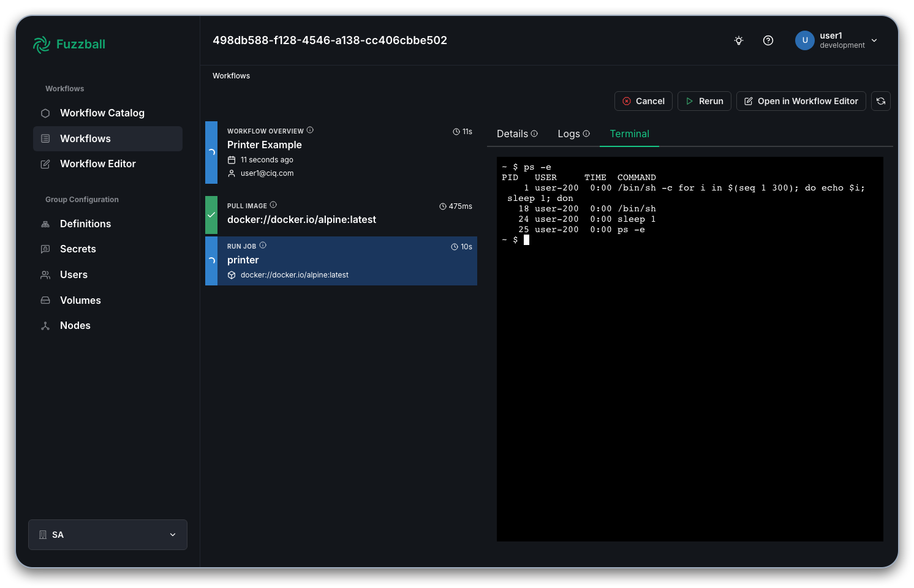Click the clock icon beside 10s
The image size is (914, 588).
(x=455, y=247)
